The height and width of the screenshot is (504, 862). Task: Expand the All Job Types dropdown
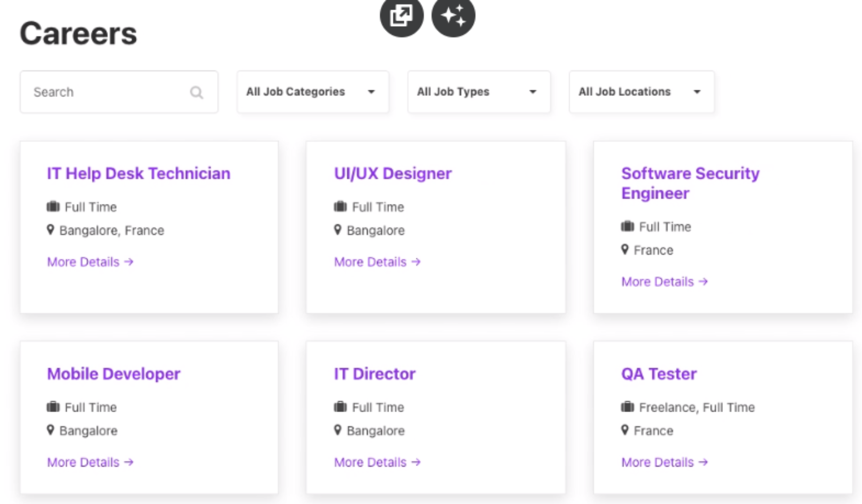point(479,92)
